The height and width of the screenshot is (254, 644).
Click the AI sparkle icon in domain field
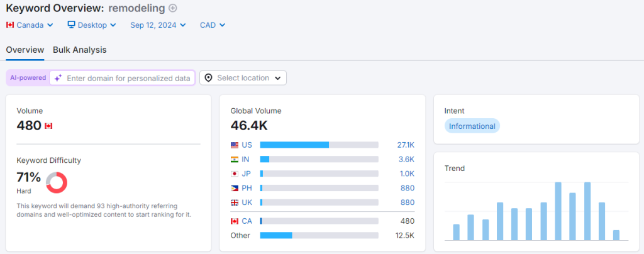coord(58,78)
